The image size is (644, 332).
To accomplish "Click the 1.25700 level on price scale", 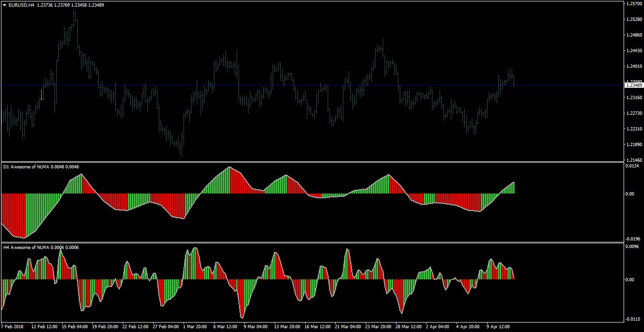I will [x=634, y=4].
